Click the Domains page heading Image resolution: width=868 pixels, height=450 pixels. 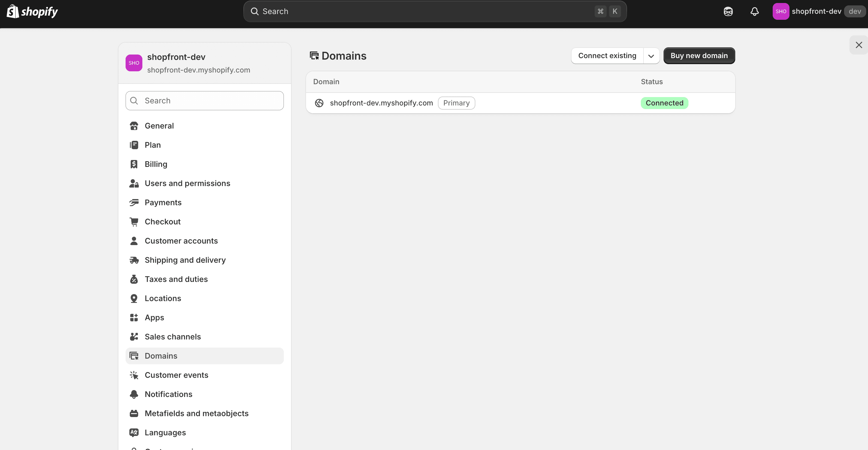344,56
